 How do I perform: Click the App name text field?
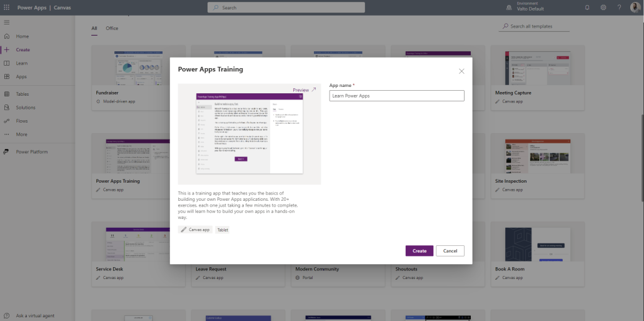pos(396,96)
